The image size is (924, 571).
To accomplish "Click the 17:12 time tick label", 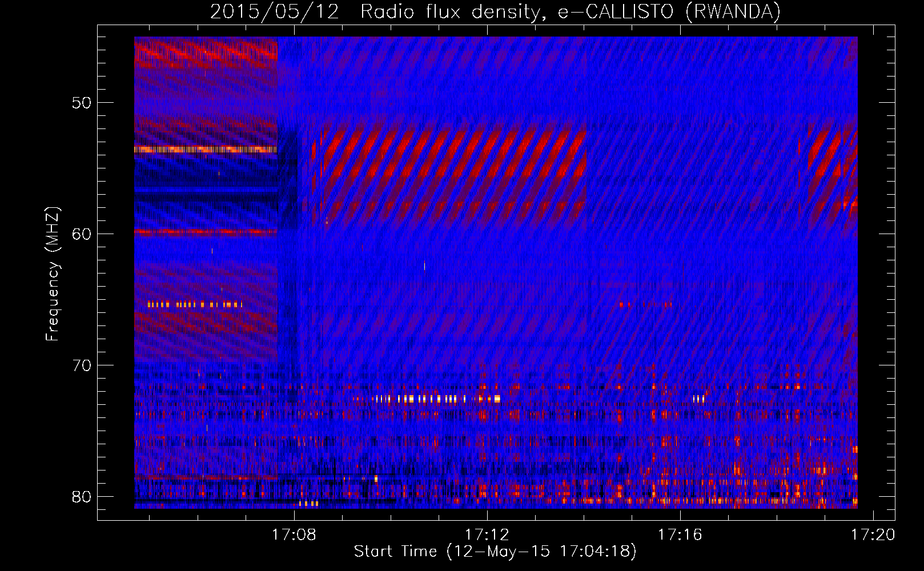I will point(487,535).
